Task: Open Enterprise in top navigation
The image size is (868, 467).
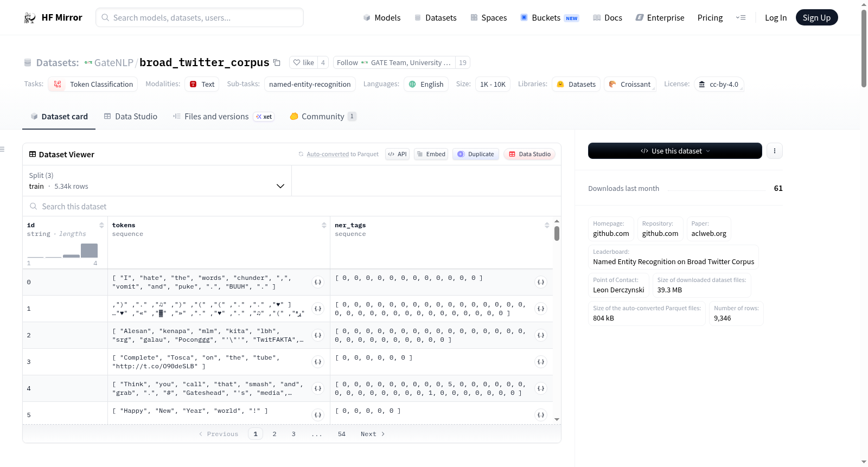Action: 660,17
